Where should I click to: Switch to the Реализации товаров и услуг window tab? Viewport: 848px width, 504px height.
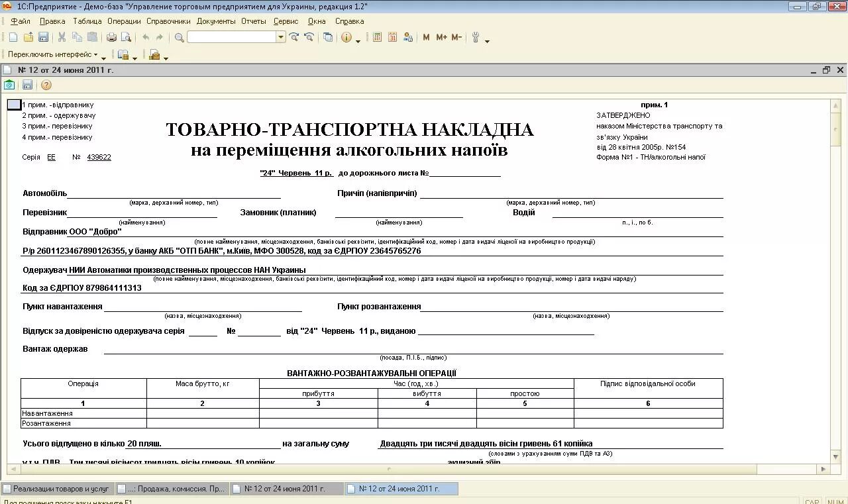click(57, 489)
